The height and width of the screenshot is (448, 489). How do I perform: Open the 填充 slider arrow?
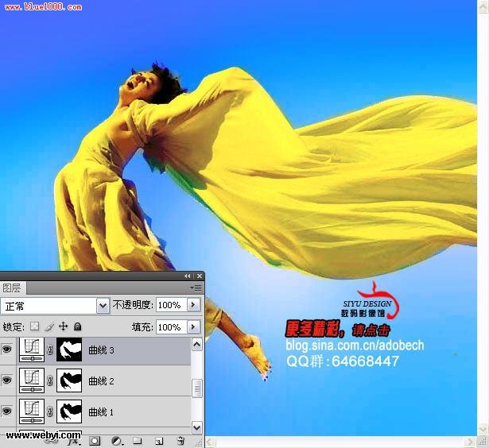(193, 327)
